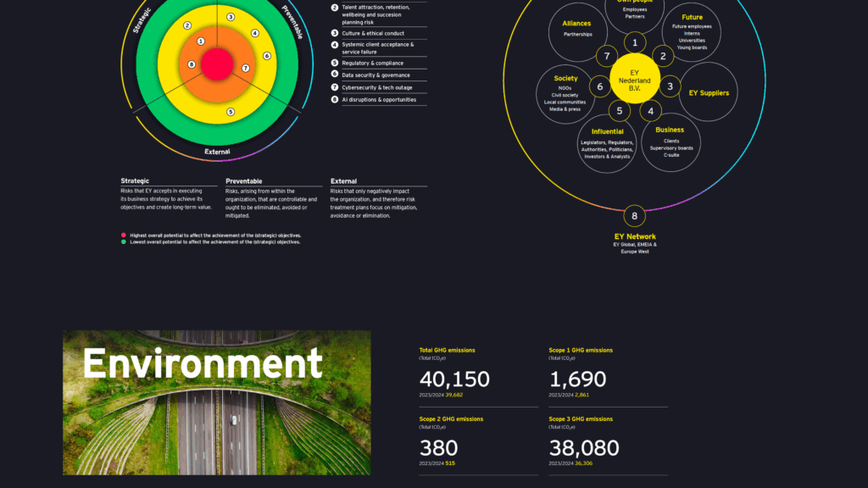
Task: Click risk marker 8 on the orange radar ring
Action: pyautogui.click(x=192, y=64)
